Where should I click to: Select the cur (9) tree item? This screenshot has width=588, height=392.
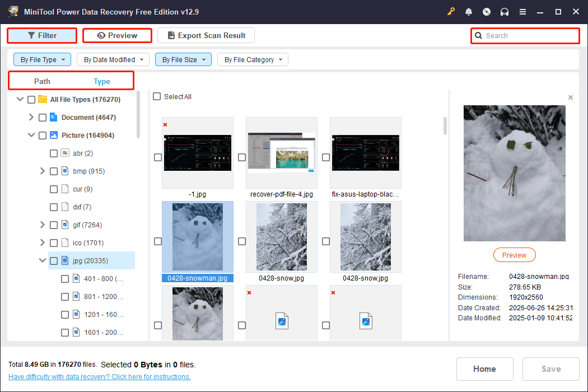coord(82,189)
